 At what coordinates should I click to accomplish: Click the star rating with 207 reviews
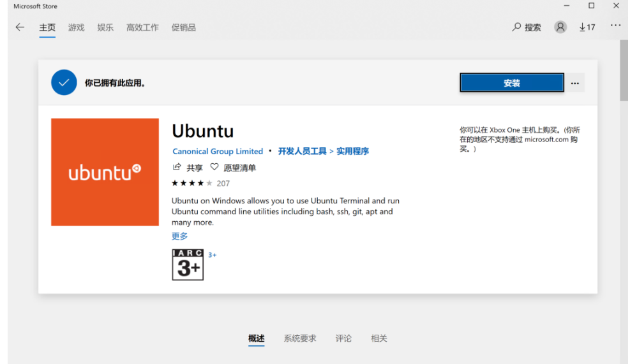200,184
